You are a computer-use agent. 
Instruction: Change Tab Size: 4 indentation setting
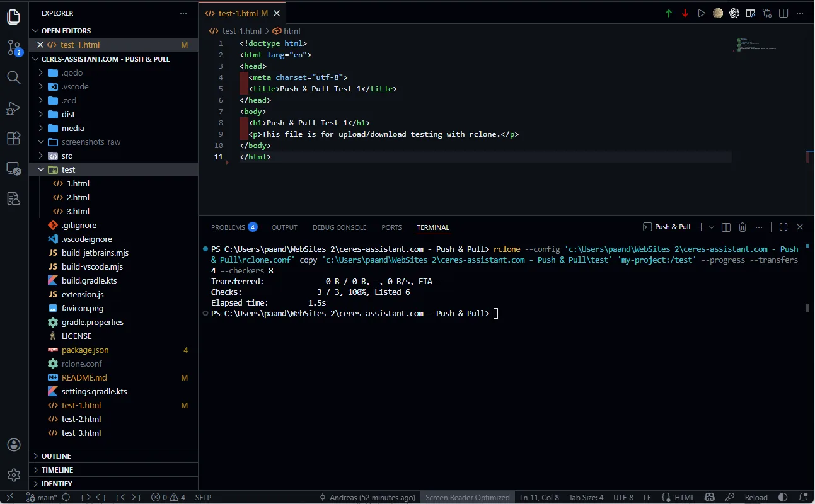pyautogui.click(x=586, y=497)
